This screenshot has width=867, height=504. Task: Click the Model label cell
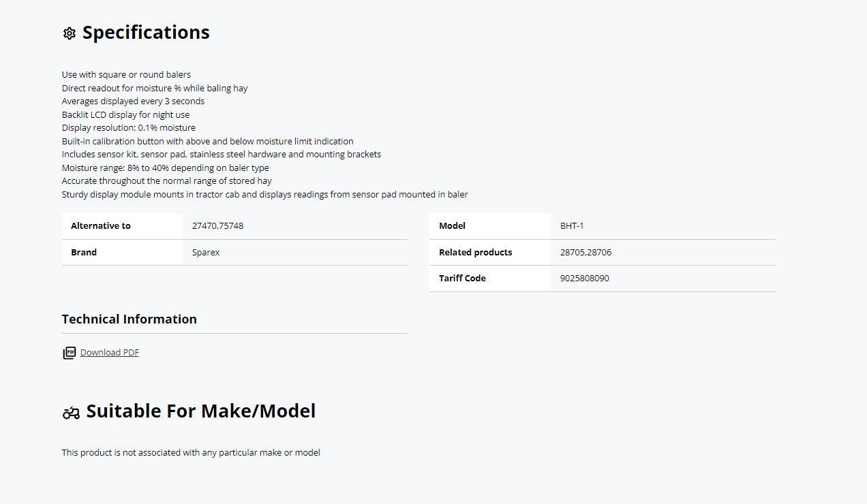coord(452,226)
